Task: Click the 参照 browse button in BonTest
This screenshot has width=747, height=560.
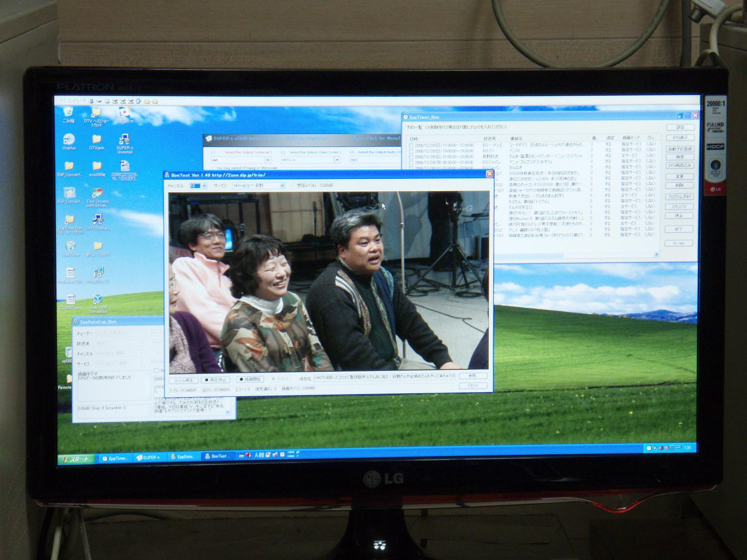Action: [473, 376]
